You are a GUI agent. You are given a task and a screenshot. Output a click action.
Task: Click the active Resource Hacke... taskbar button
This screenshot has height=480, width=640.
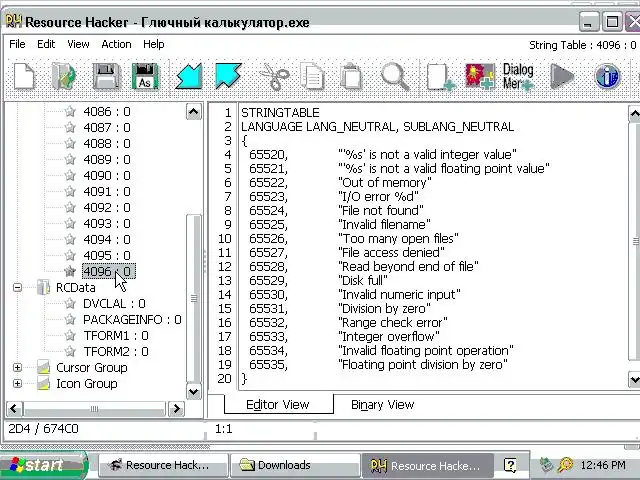427,465
